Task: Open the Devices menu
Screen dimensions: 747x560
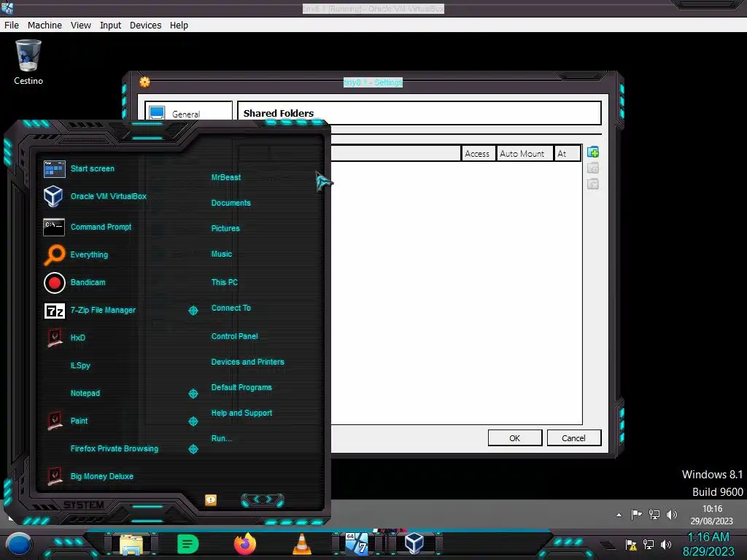Action: coord(145,26)
